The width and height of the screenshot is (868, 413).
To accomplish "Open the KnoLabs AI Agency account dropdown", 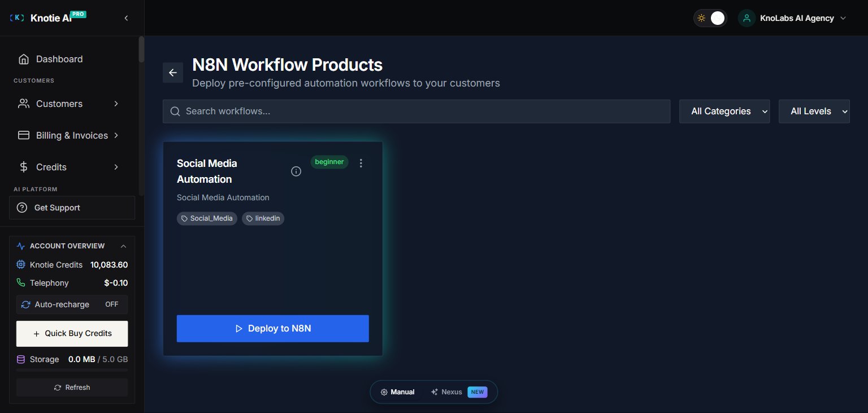I will click(x=792, y=18).
